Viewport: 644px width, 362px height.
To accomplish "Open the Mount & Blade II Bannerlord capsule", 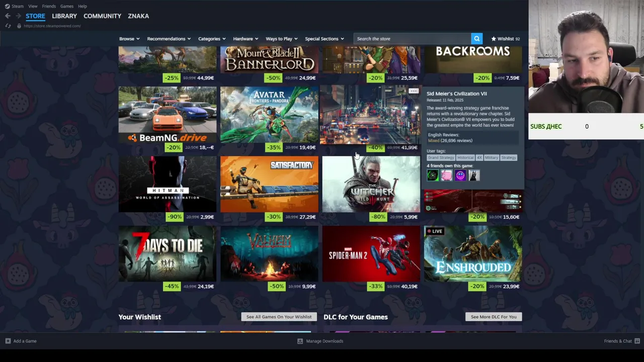I will 269,60.
